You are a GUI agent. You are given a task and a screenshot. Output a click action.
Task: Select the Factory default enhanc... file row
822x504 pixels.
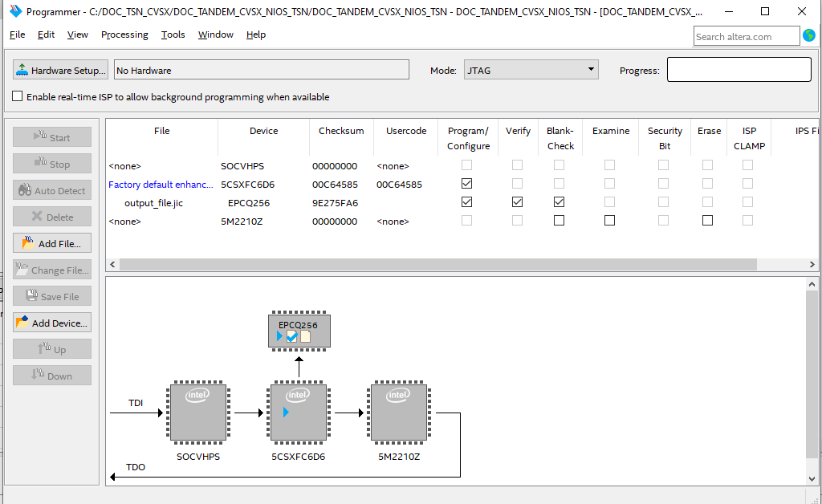pos(161,185)
